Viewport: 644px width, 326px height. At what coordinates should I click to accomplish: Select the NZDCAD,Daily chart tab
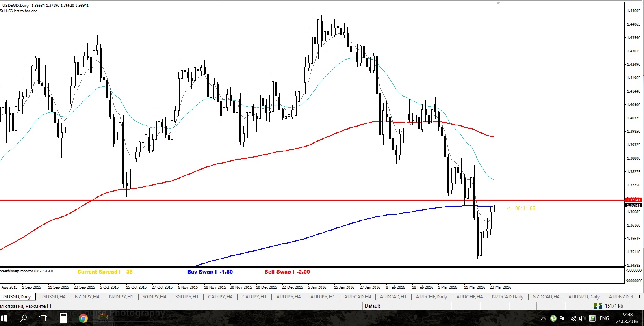tap(508, 297)
